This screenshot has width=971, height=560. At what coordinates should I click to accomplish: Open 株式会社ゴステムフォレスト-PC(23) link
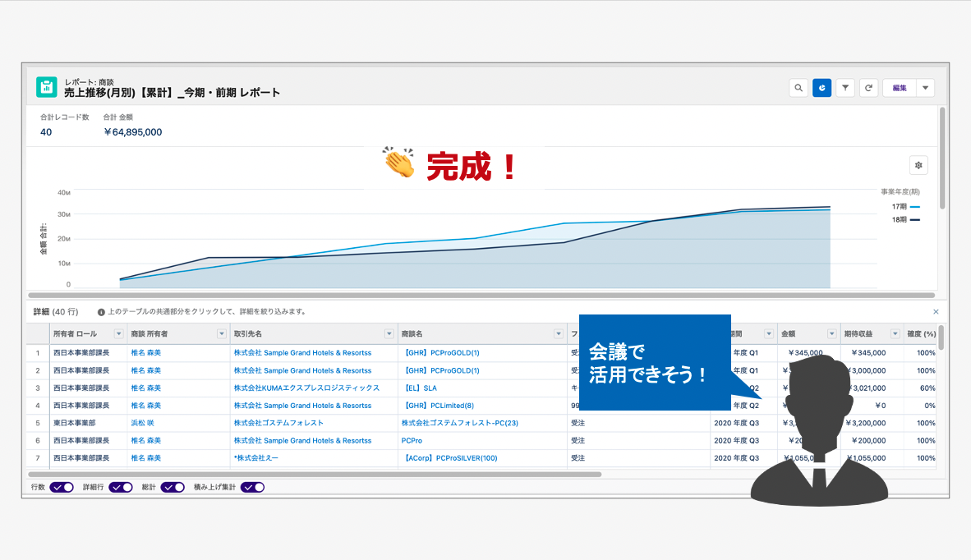(459, 423)
